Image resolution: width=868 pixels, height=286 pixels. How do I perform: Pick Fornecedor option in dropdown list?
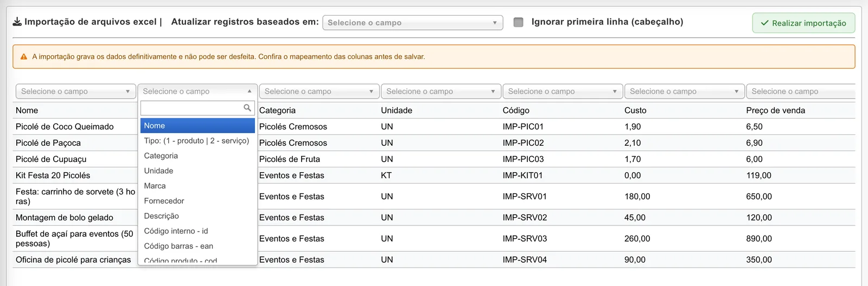(x=197, y=201)
